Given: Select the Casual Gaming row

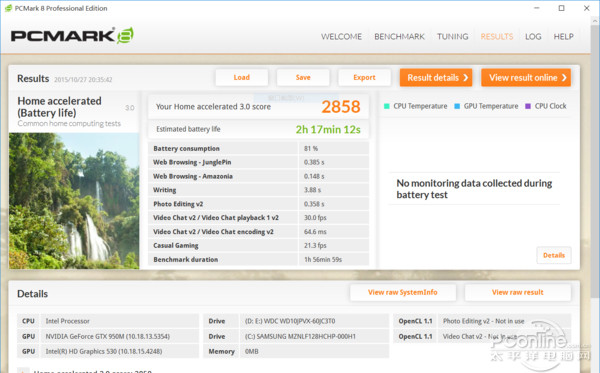Looking at the screenshot, I should pyautogui.click(x=258, y=246).
